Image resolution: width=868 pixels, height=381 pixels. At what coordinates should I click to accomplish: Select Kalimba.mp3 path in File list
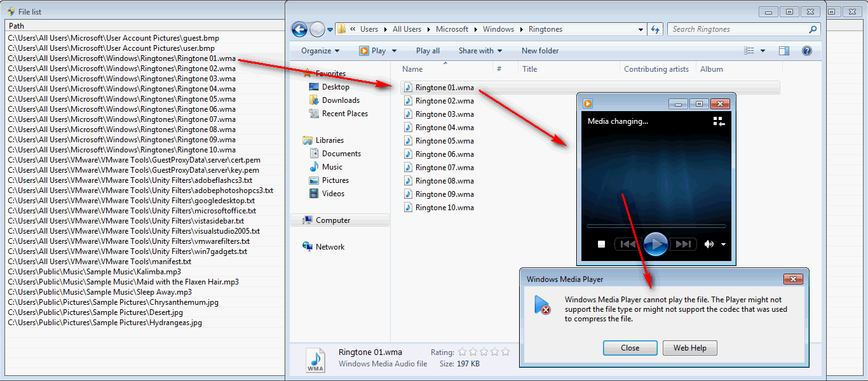pos(94,272)
